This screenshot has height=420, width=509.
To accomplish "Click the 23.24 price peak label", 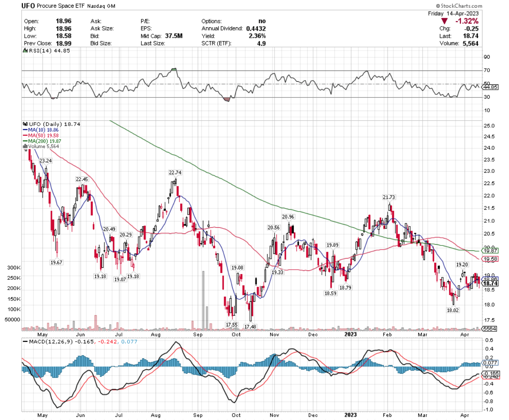I will click(x=46, y=161).
